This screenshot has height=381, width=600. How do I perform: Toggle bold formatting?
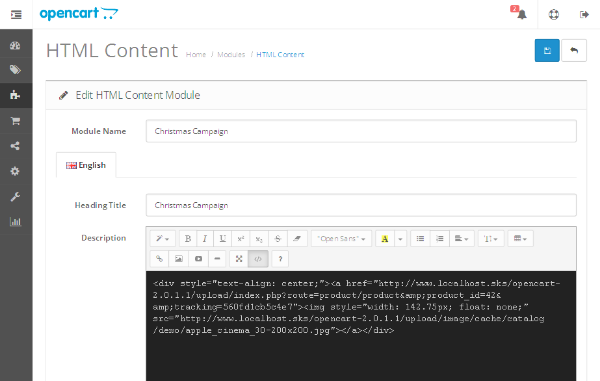pos(188,239)
